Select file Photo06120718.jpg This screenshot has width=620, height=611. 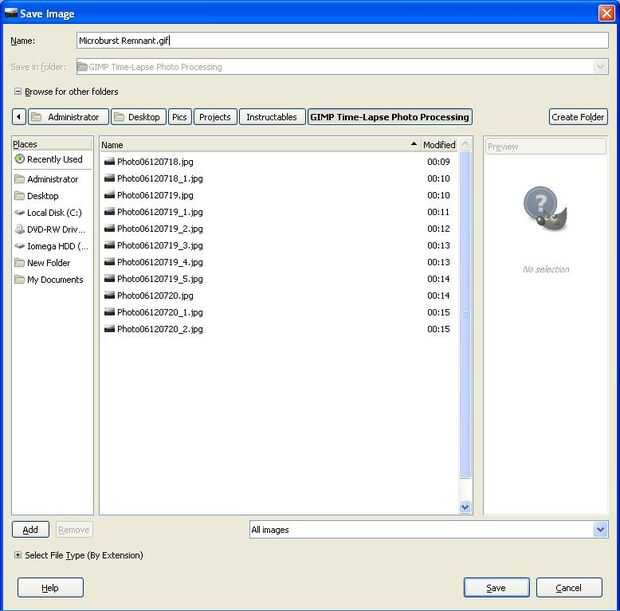click(279, 162)
